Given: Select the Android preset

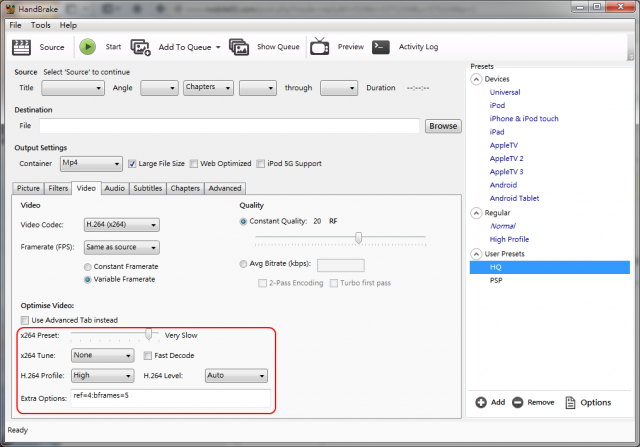Looking at the screenshot, I should pos(503,185).
